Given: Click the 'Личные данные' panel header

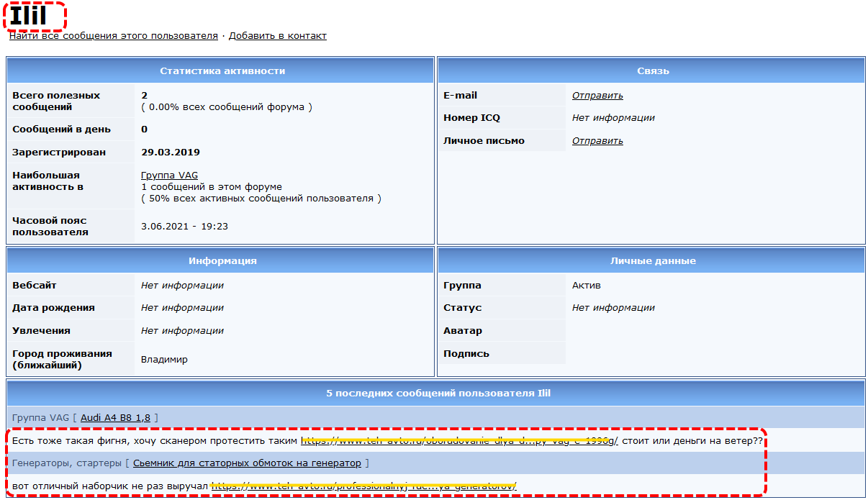Looking at the screenshot, I should click(x=653, y=260).
